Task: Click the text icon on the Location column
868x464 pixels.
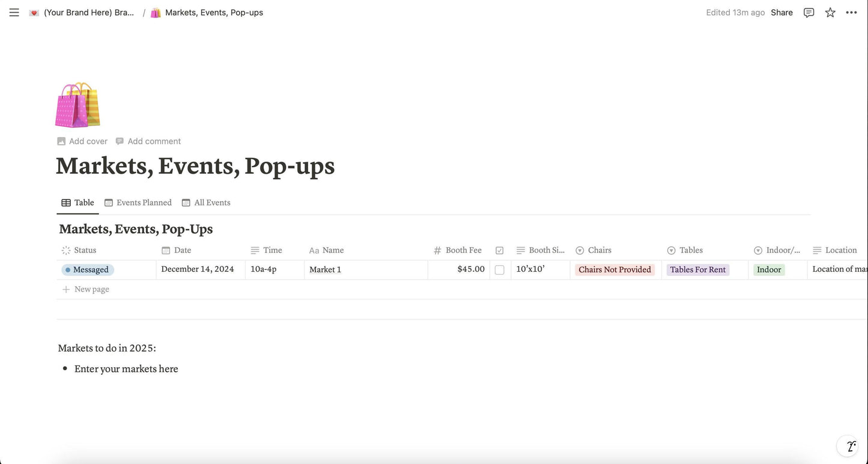Action: click(817, 250)
